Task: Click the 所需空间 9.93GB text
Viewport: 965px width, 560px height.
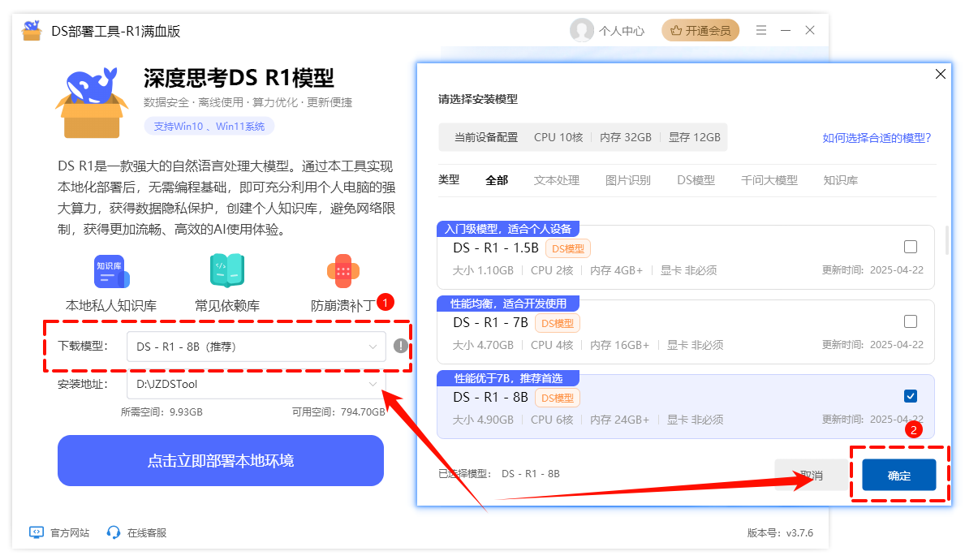Action: [x=162, y=411]
